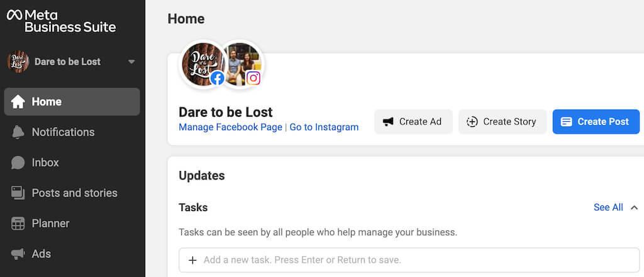
Task: Open the Dare to be Lost account dropdown
Action: 131,62
